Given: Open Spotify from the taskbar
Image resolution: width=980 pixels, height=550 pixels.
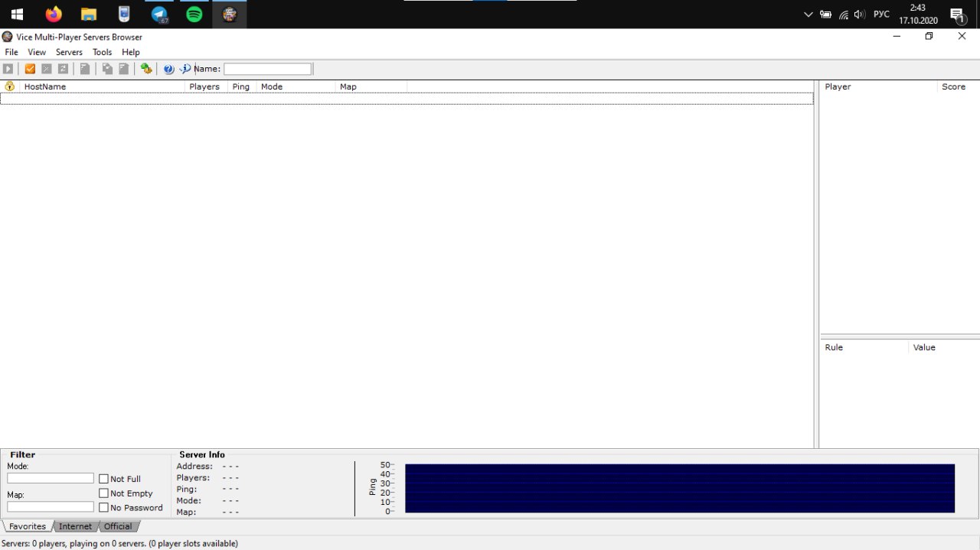Looking at the screenshot, I should tap(194, 14).
